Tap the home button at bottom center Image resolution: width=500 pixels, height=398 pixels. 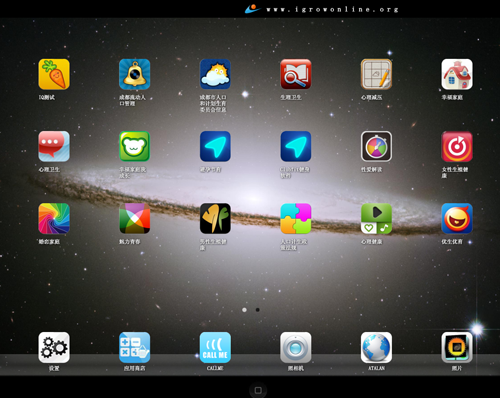pyautogui.click(x=258, y=390)
